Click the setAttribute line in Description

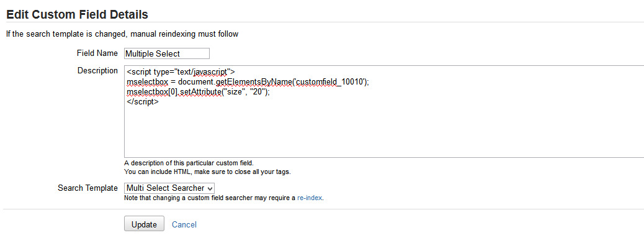198,92
